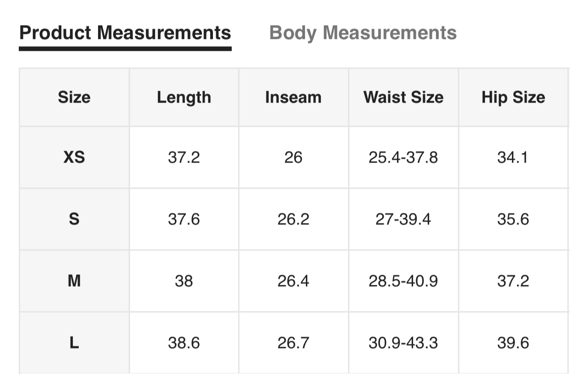Screen dimensions: 588x392
Task: Click L hip size value 39.6
Action: [x=513, y=343]
